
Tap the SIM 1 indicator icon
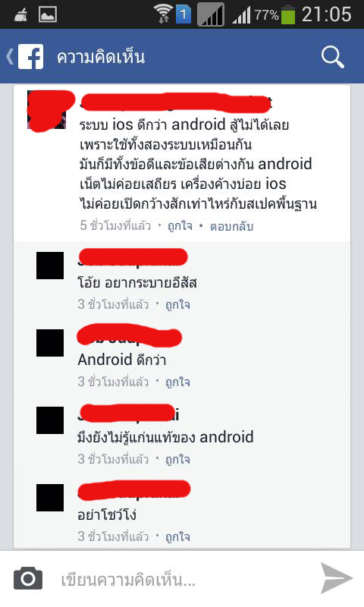pyautogui.click(x=184, y=14)
